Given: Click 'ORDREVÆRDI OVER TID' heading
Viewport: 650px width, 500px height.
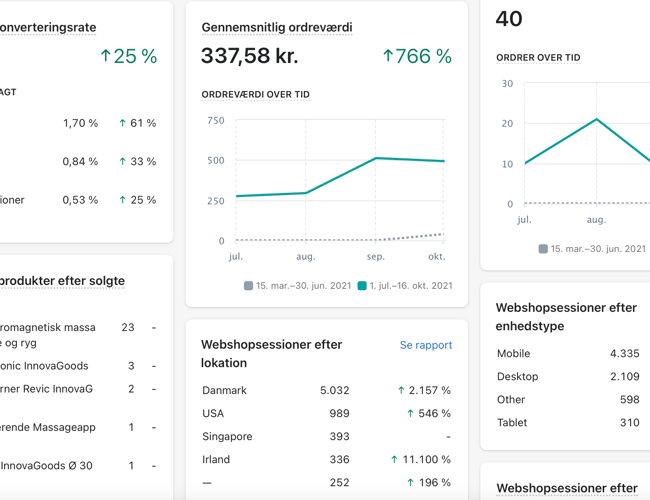Looking at the screenshot, I should (x=255, y=95).
